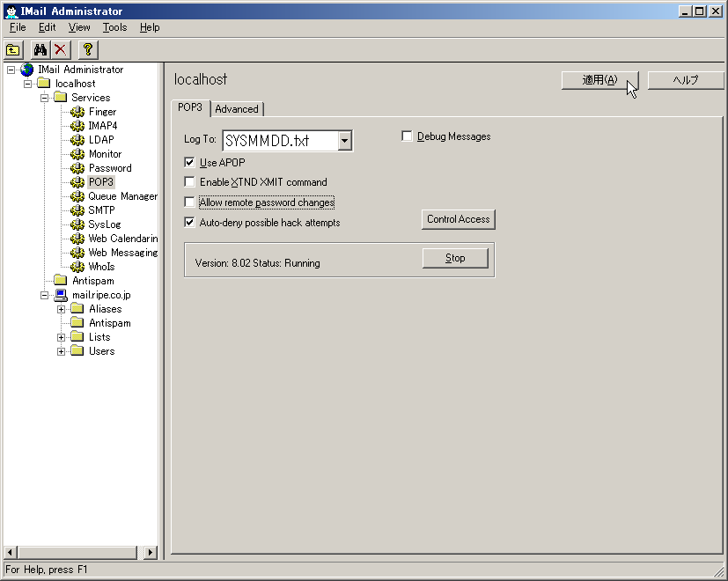Collapse the localhost tree node

pyautogui.click(x=27, y=84)
